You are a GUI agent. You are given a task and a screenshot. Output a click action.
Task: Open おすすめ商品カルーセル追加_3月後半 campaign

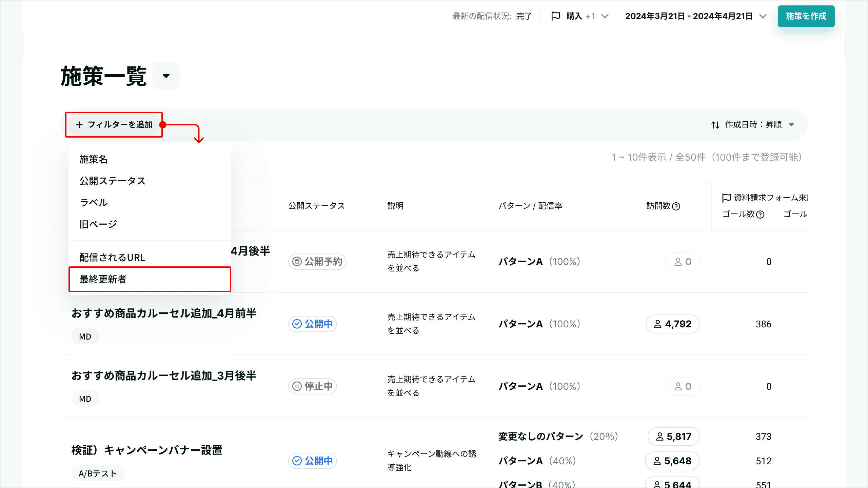(164, 375)
